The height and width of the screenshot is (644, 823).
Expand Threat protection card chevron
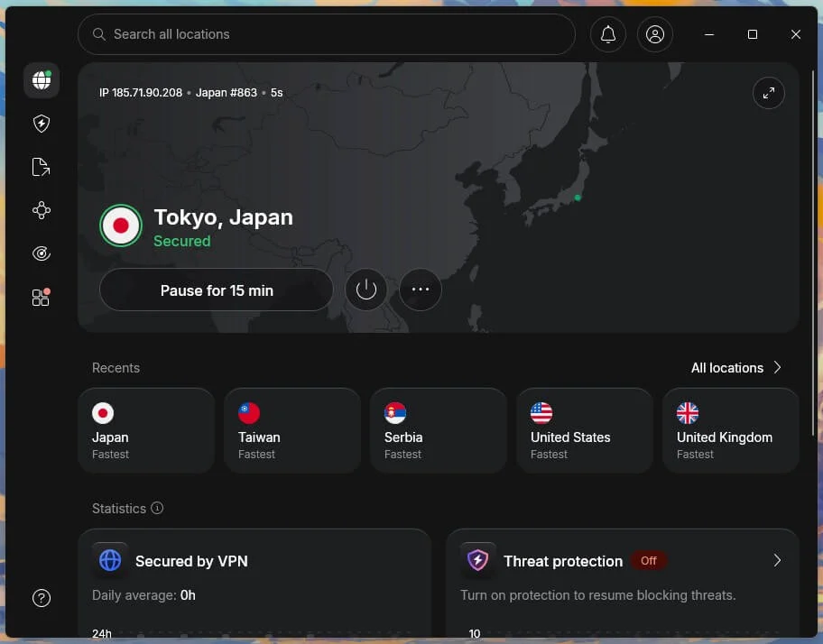coord(777,561)
